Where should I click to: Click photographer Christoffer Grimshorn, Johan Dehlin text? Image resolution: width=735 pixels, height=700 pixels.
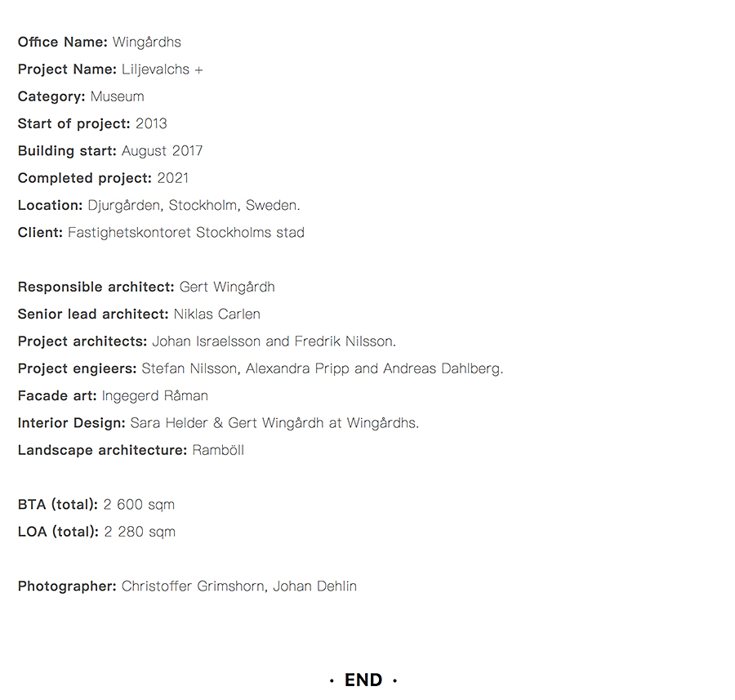coord(239,586)
